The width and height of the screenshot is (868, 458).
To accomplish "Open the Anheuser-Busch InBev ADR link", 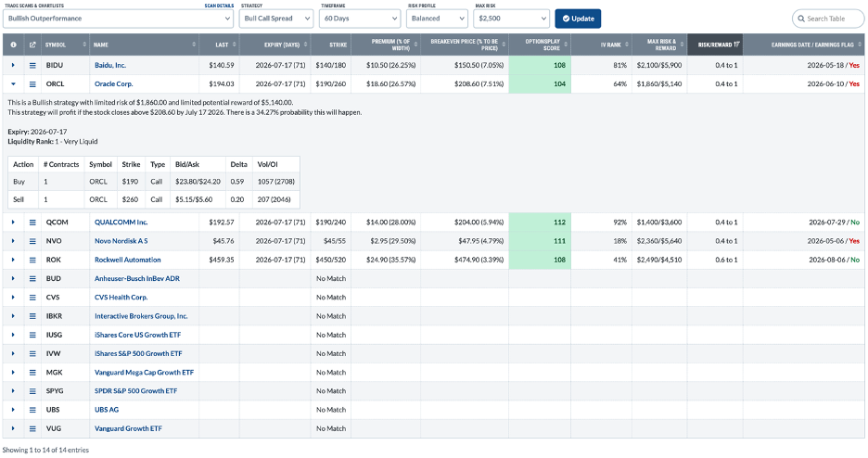I will 136,279.
